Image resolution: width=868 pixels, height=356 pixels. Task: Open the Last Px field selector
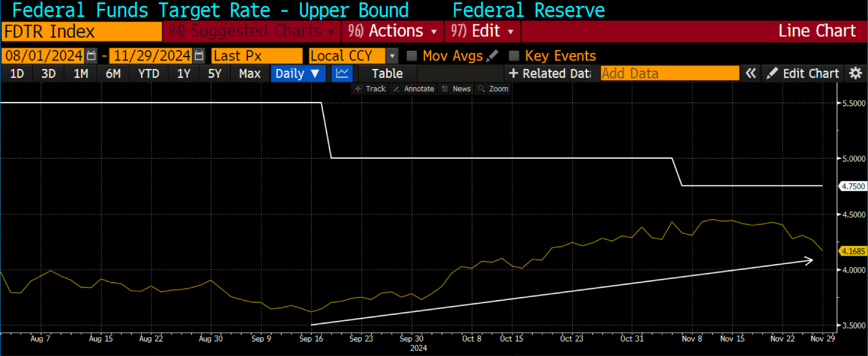click(x=257, y=56)
